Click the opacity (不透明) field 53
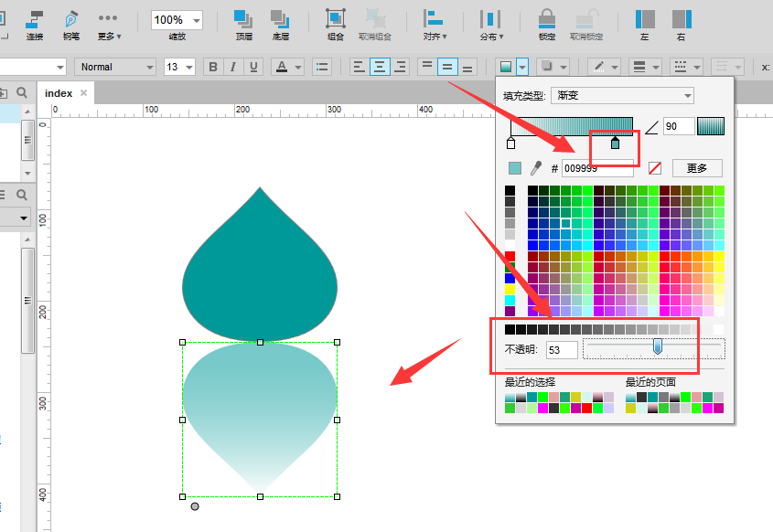This screenshot has height=532, width=773. 562,350
